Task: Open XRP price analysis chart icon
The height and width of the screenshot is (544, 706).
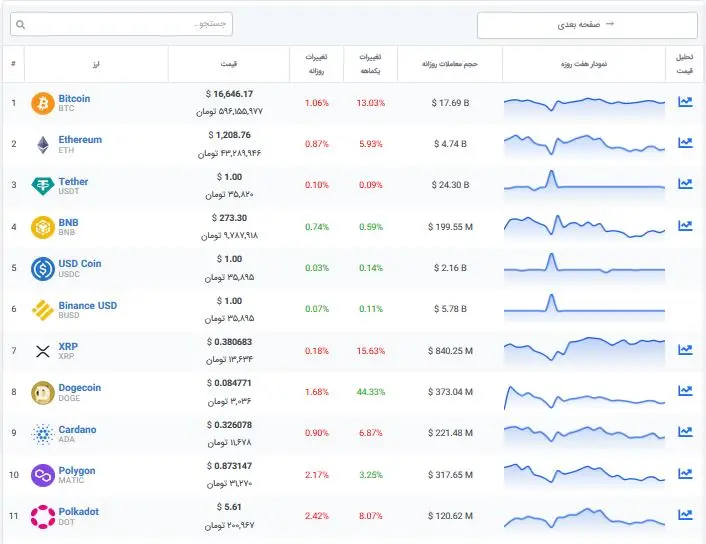Action: (685, 349)
